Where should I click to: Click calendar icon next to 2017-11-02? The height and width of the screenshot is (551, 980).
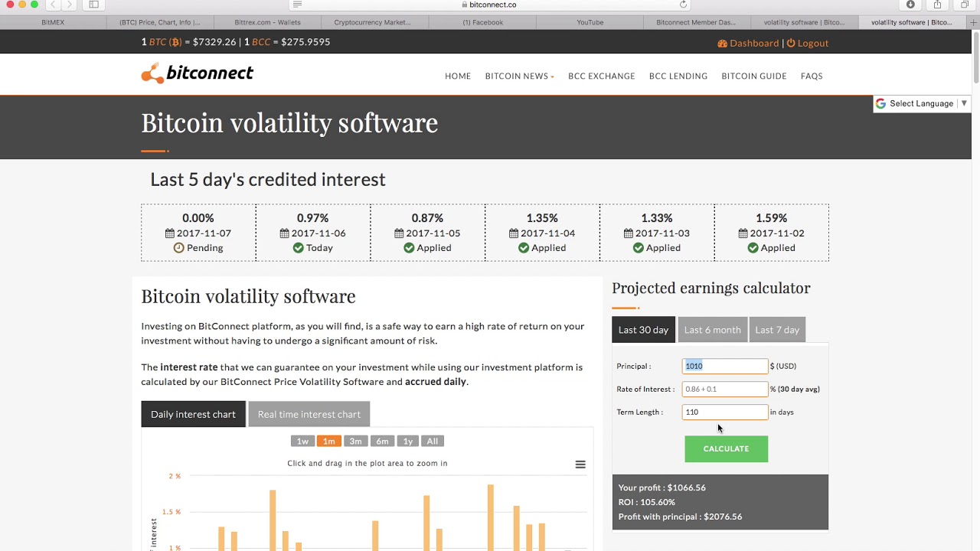point(743,233)
